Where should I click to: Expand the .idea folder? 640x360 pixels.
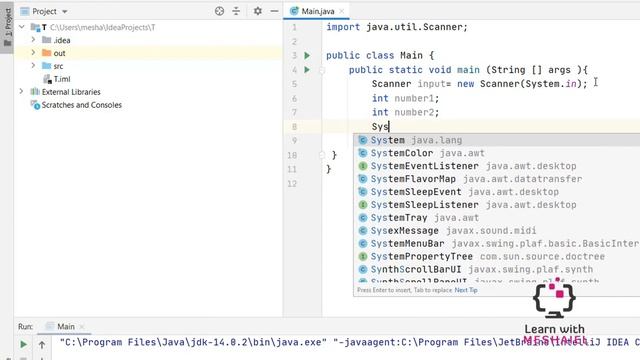click(33, 40)
